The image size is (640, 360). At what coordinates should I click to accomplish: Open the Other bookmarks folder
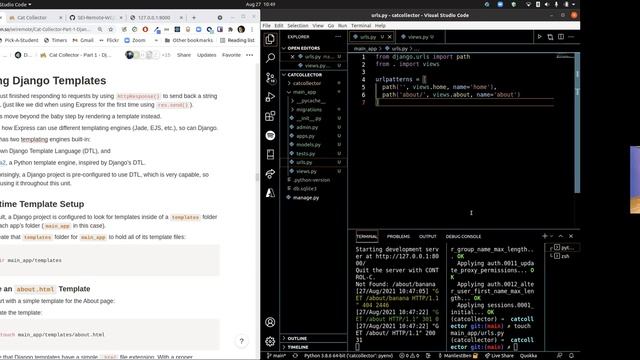point(189,40)
